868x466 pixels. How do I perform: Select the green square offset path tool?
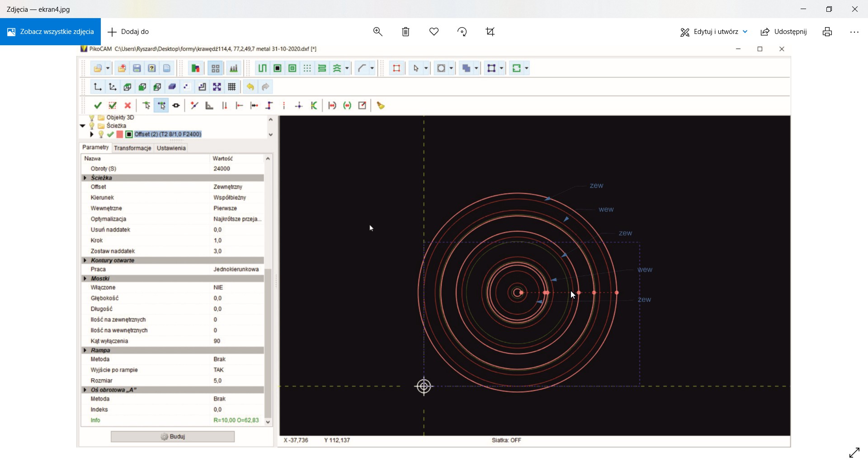(x=278, y=69)
